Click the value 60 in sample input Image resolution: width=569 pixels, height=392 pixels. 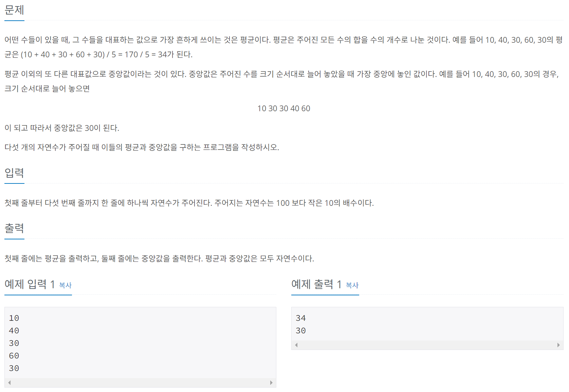click(x=14, y=356)
